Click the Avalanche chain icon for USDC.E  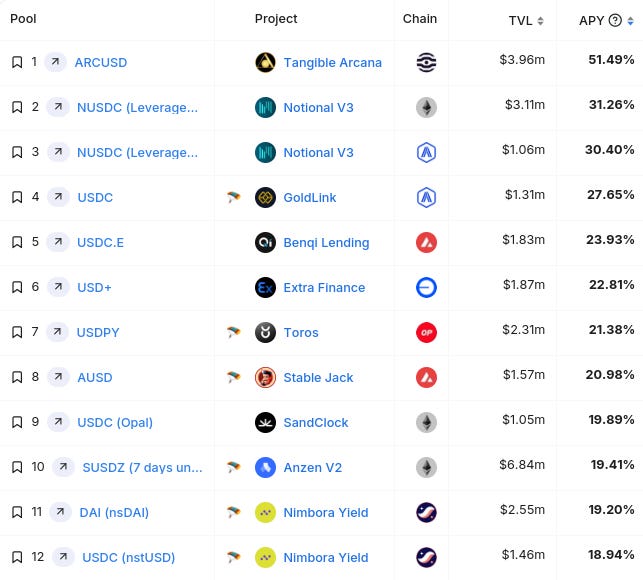coord(426,242)
